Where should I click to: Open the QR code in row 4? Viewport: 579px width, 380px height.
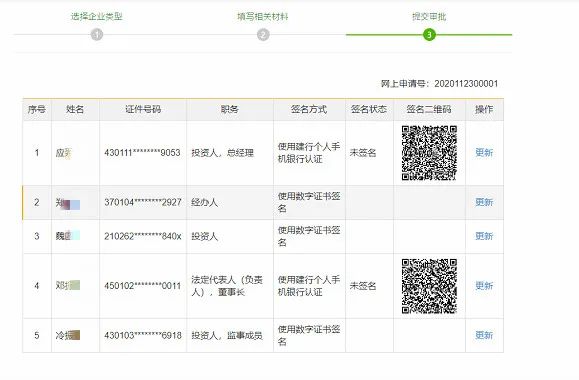click(x=429, y=286)
